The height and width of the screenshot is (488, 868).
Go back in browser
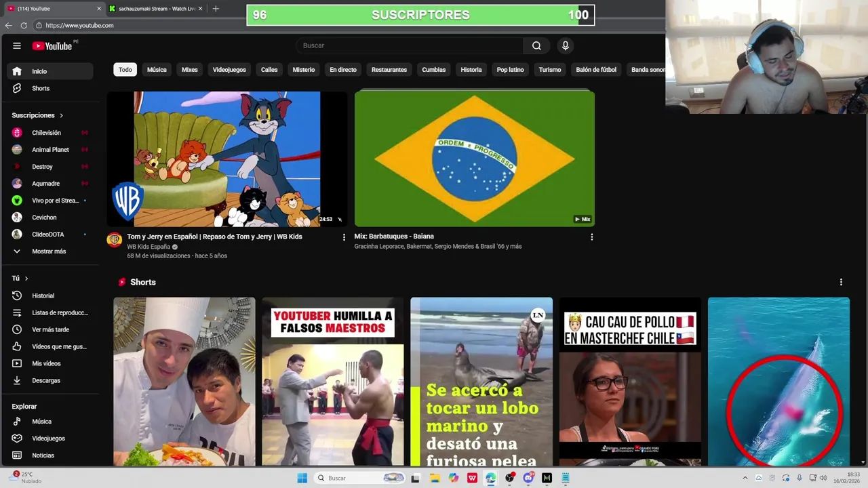click(x=8, y=25)
